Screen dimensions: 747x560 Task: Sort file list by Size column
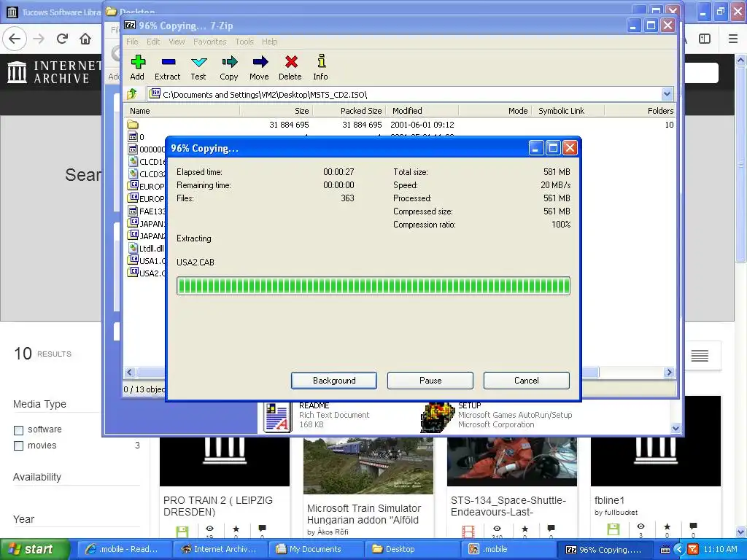(x=276, y=111)
